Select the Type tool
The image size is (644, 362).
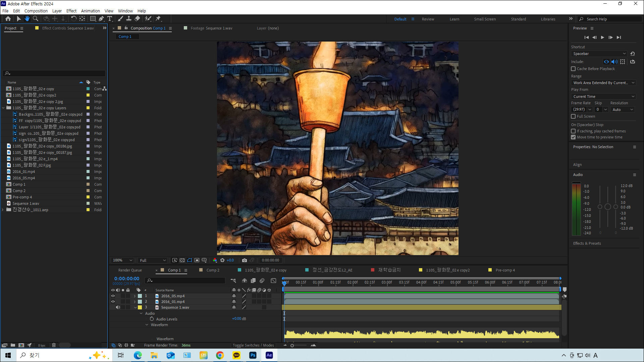point(110,19)
